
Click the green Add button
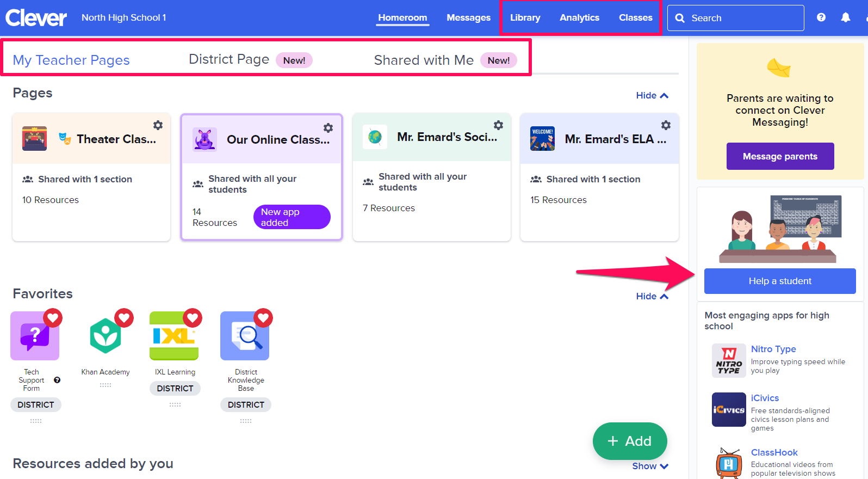629,441
